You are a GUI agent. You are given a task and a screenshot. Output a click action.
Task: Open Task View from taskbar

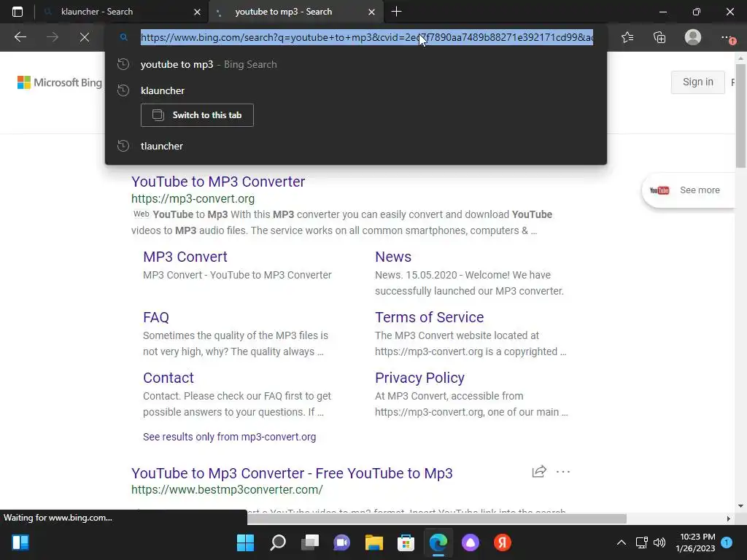tap(310, 542)
